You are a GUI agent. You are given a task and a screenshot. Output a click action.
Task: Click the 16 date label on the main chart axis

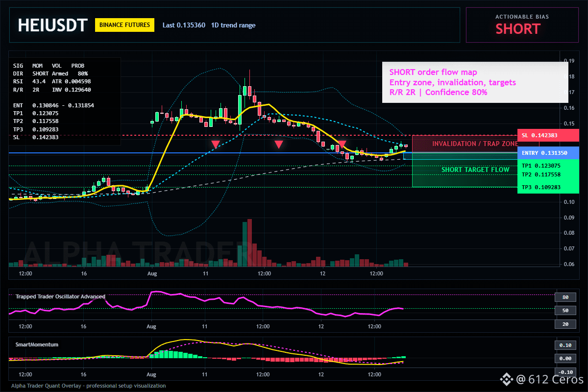point(84,273)
